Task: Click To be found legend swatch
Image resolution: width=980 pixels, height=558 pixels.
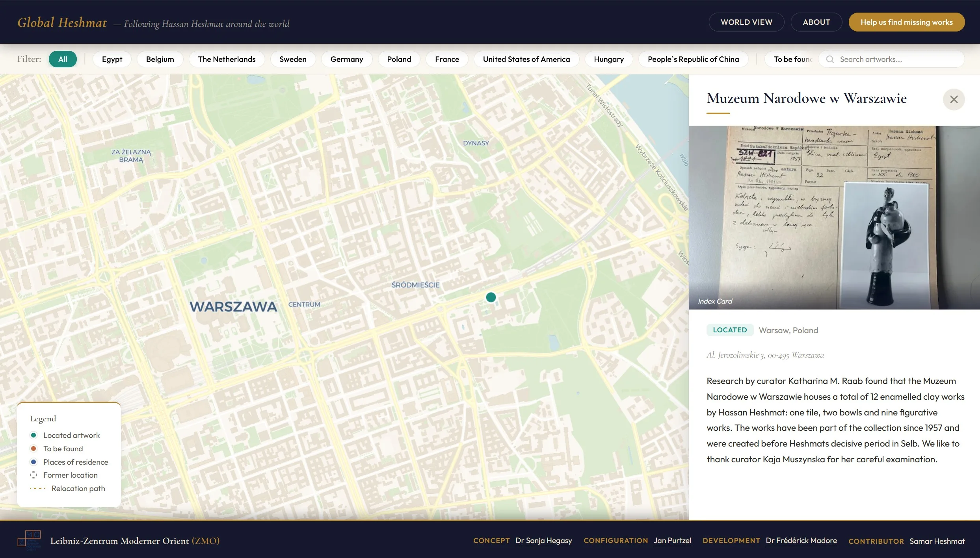Action: (x=33, y=449)
